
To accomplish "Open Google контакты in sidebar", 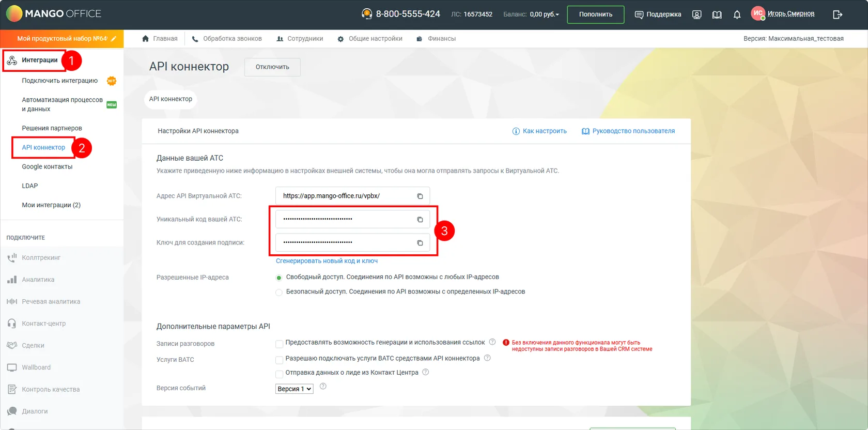I will click(47, 166).
